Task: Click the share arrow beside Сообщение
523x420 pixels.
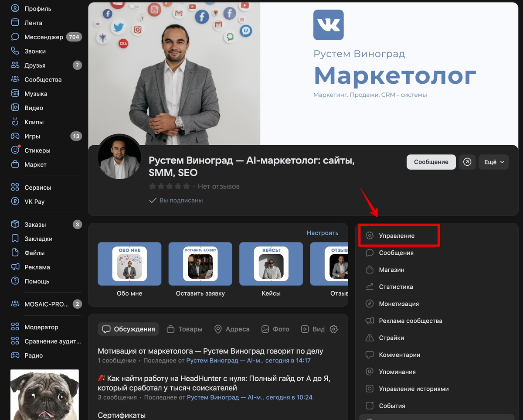Action: click(467, 162)
